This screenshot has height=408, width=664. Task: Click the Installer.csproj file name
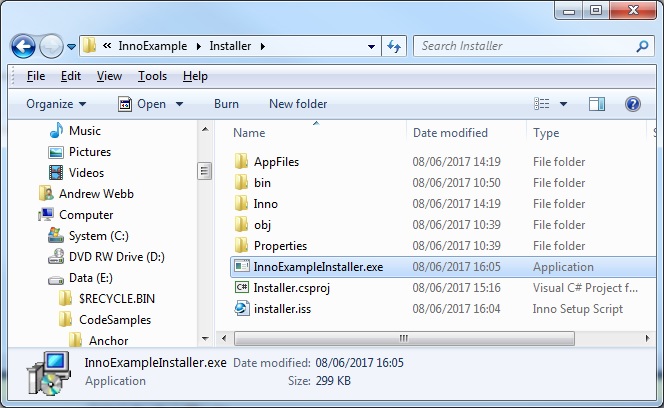pyautogui.click(x=291, y=288)
